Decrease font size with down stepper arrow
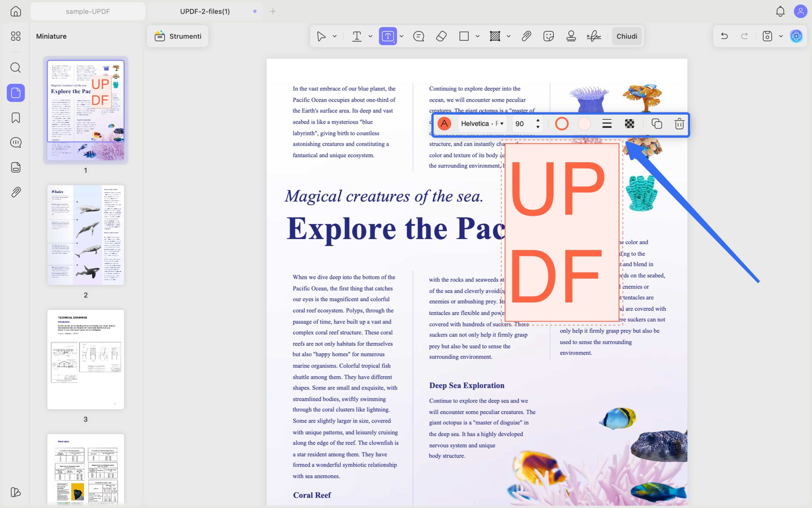812x508 pixels. 538,127
